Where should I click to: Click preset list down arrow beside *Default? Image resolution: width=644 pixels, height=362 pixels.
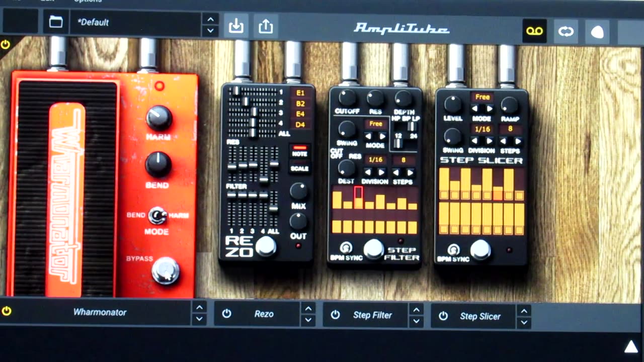pyautogui.click(x=210, y=31)
